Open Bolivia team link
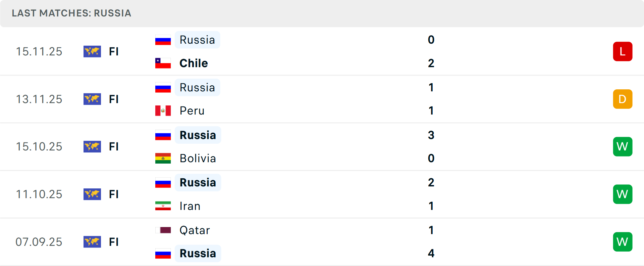Image resolution: width=644 pixels, height=266 pixels. coord(198,158)
